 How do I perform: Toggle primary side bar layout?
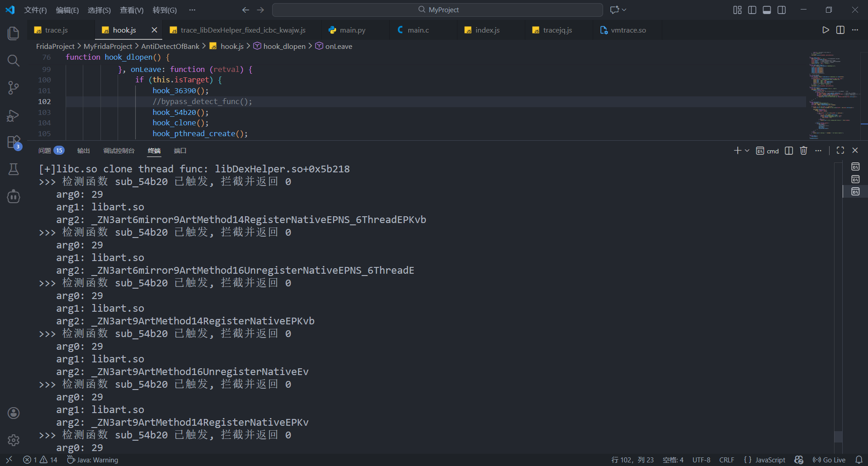752,10
